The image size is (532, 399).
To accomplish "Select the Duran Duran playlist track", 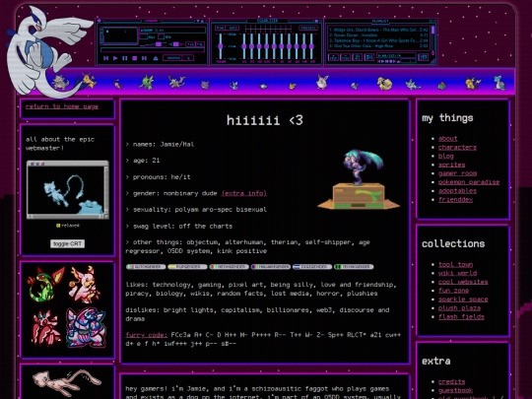I will coord(378,34).
